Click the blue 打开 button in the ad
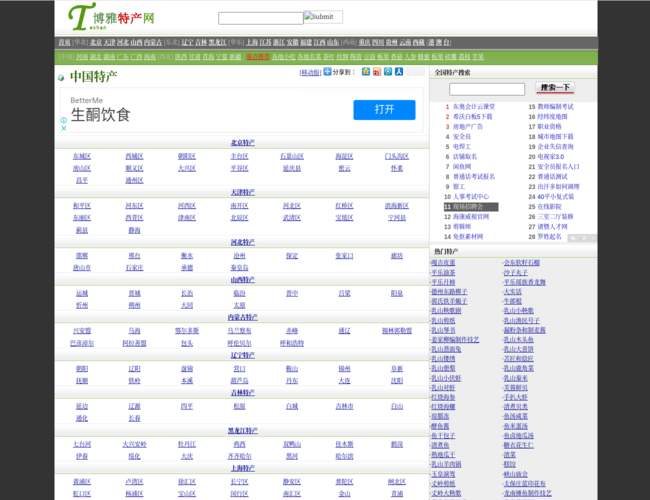 (x=381, y=109)
